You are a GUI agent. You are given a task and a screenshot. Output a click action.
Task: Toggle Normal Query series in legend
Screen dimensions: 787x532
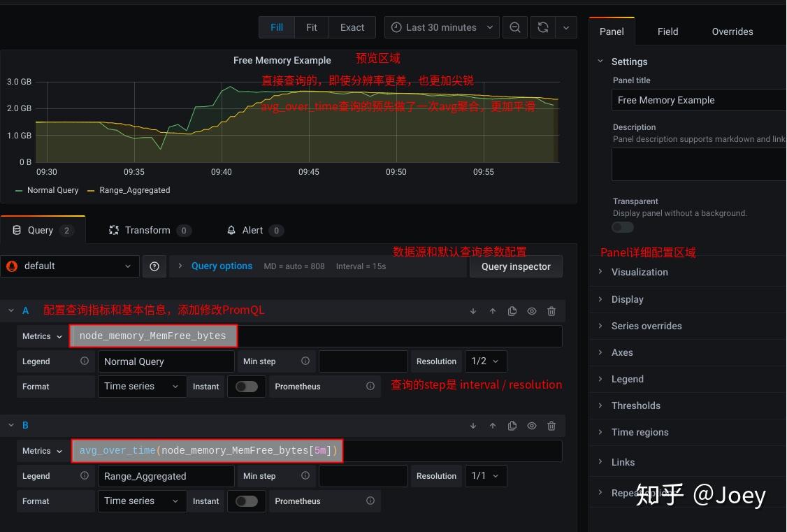point(52,190)
